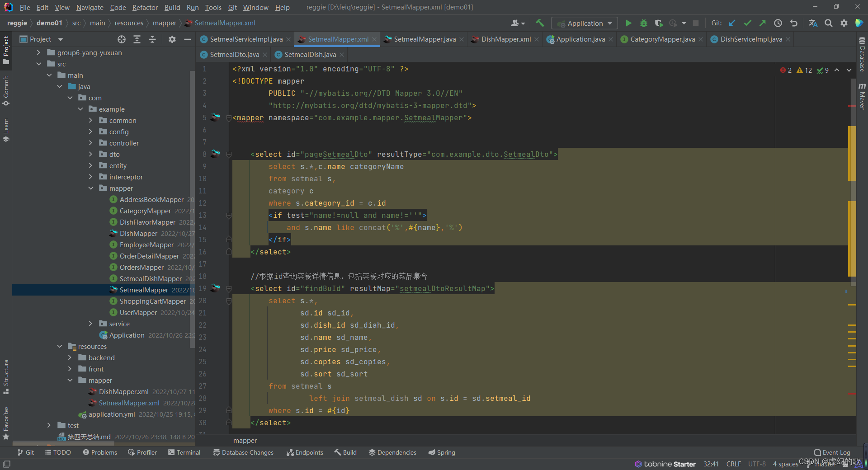Open the Event Log
The image size is (868, 470).
click(832, 452)
